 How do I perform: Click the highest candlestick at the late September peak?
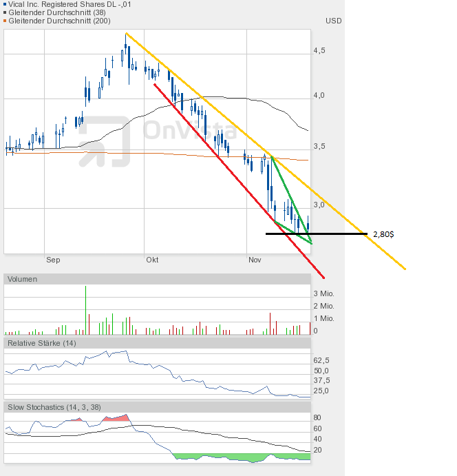[125, 45]
